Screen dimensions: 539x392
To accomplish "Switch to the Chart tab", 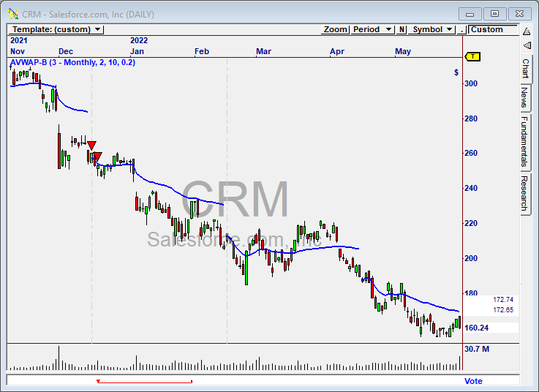I will pos(526,69).
